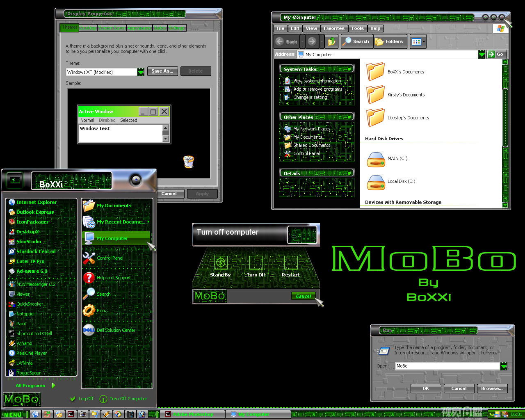Click Browse... in the Run dialog
The height and width of the screenshot is (420, 525).
[x=492, y=388]
